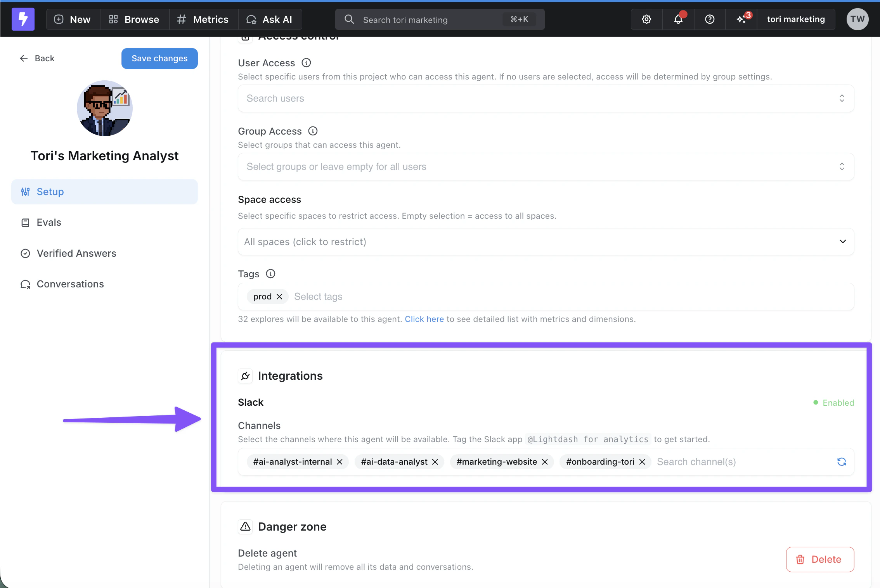Click the Lightdash logo icon
880x588 pixels.
[x=23, y=19]
